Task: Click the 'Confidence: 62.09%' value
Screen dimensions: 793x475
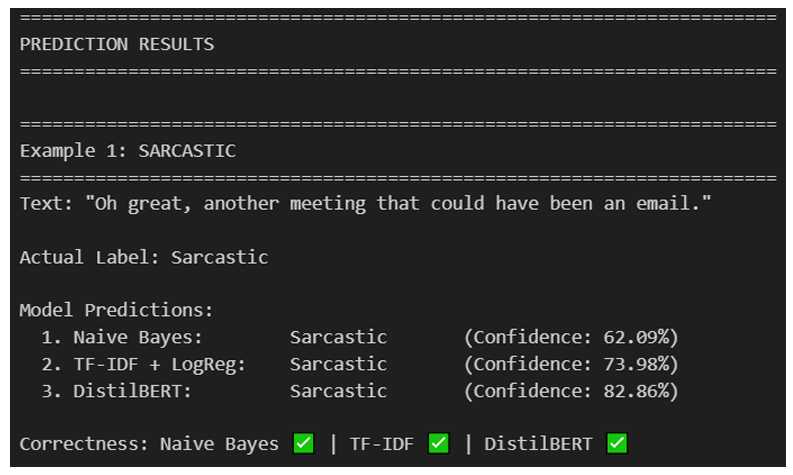Action: 570,337
